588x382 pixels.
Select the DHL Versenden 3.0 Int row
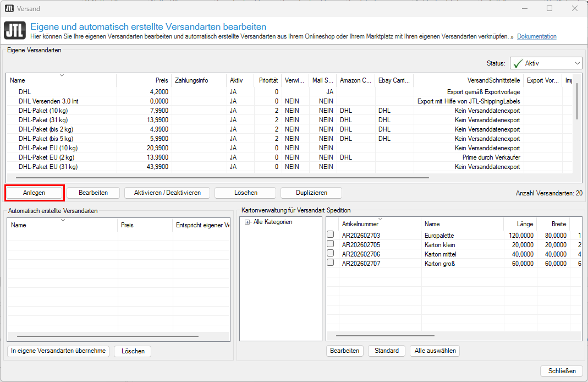point(48,101)
